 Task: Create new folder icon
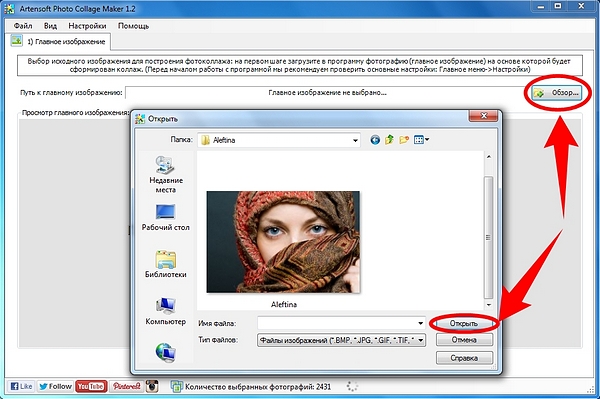tap(404, 140)
